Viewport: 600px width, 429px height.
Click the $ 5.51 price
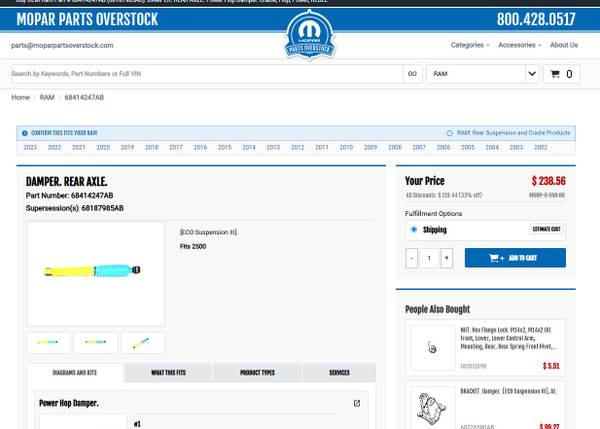(x=551, y=366)
